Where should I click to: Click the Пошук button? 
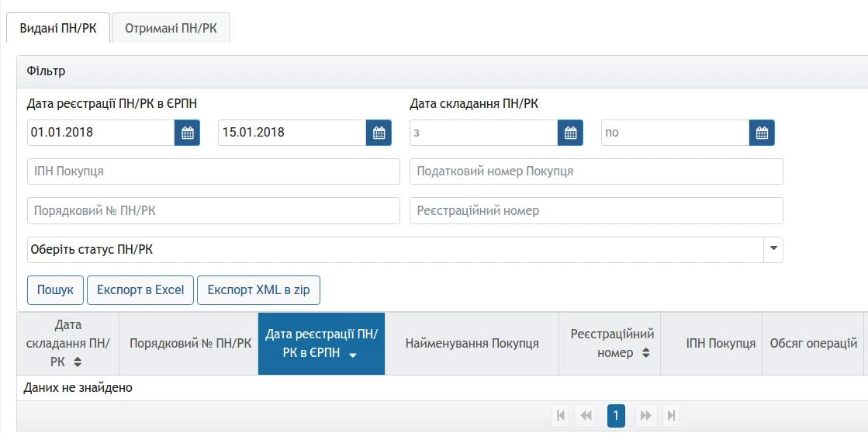click(55, 290)
